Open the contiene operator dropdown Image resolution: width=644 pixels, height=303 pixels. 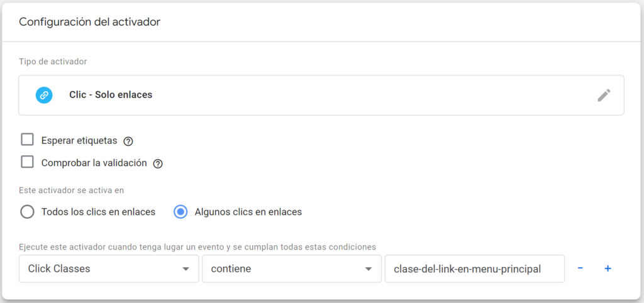[292, 269]
